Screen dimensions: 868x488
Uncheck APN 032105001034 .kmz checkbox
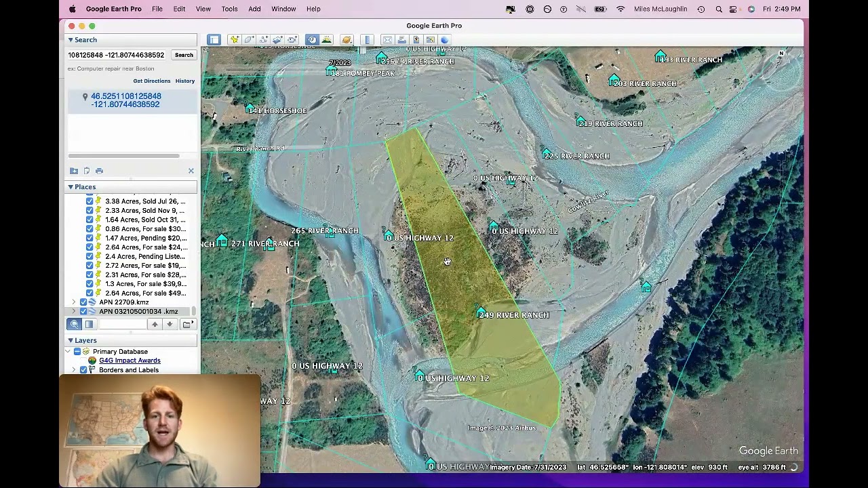83,312
